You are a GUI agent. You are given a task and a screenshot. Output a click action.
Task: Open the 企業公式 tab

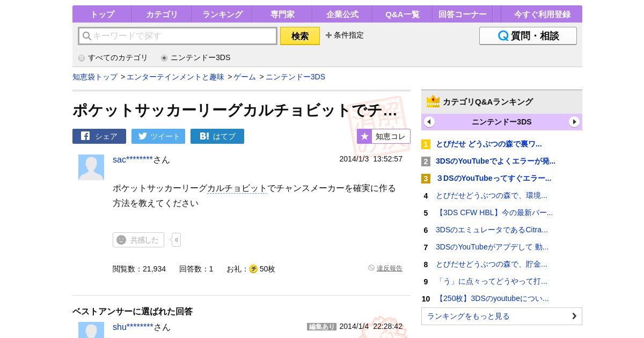coord(342,14)
